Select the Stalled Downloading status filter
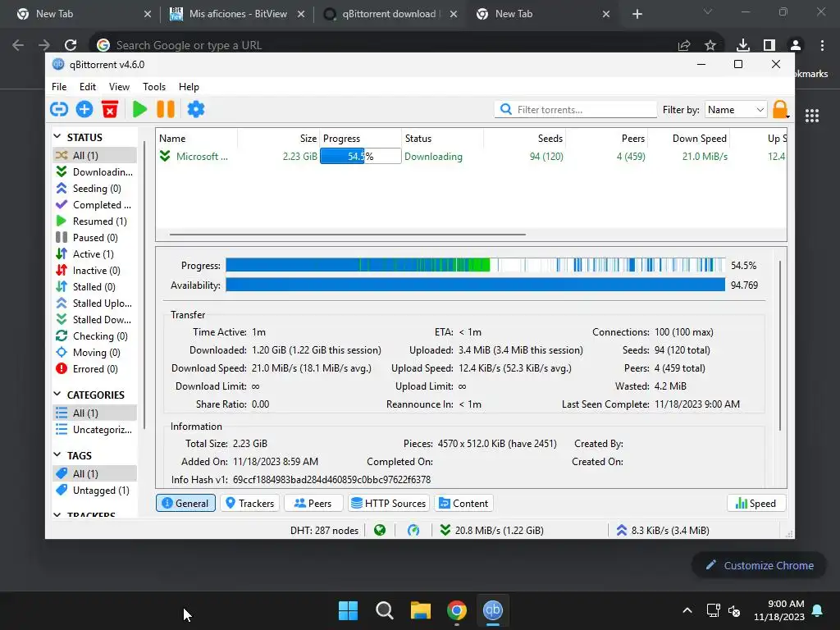Viewport: 840px width, 630px height. click(95, 320)
